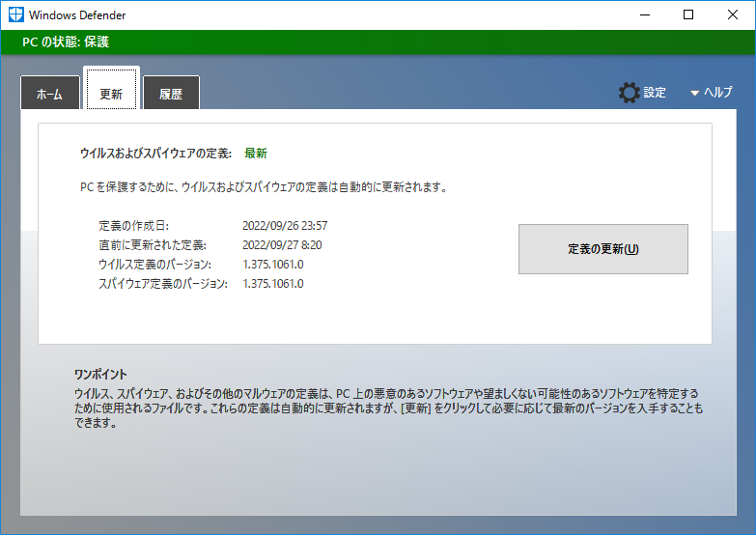
Task: Click the 直前に更新された定義 timestamp 2022/09/27 8:20
Action: click(x=282, y=245)
